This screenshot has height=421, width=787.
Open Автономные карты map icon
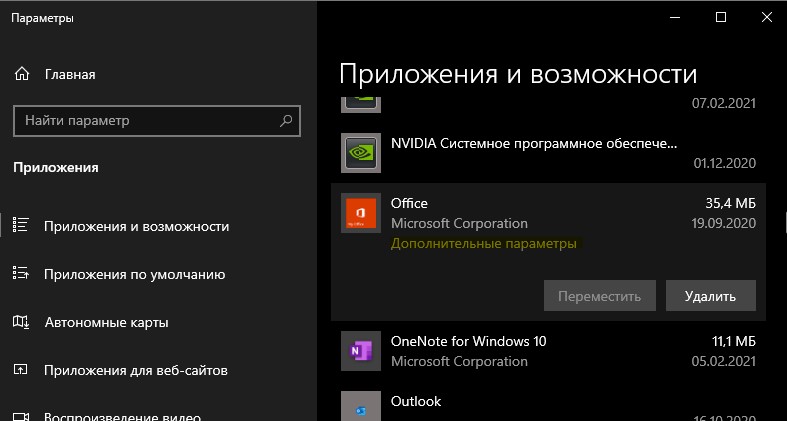[21, 322]
